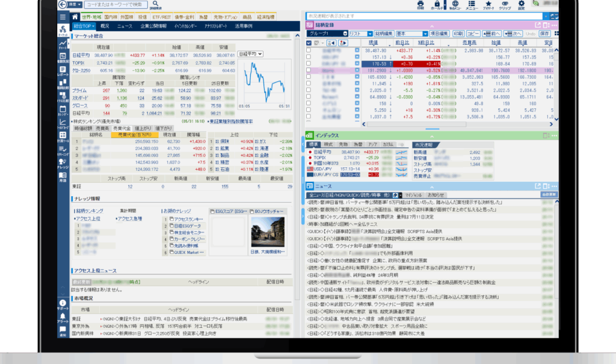Click the 銘柄編集 button

(384, 34)
